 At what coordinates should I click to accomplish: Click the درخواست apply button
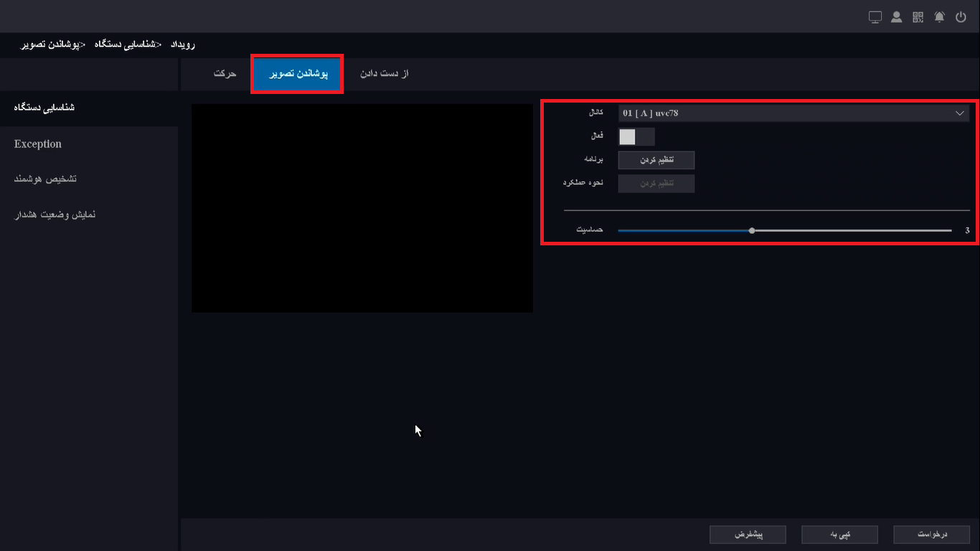click(x=932, y=534)
